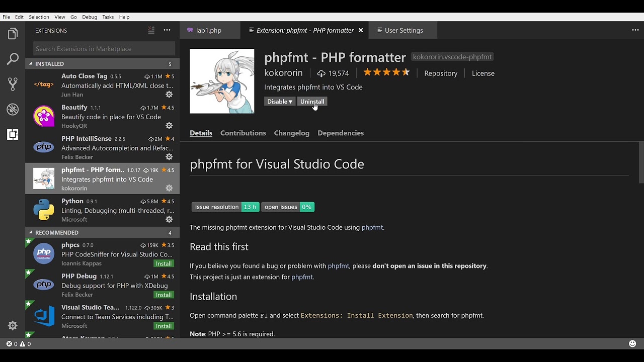Open kokororin publisher link
Viewport: 644px width, 362px height.
coord(283,73)
